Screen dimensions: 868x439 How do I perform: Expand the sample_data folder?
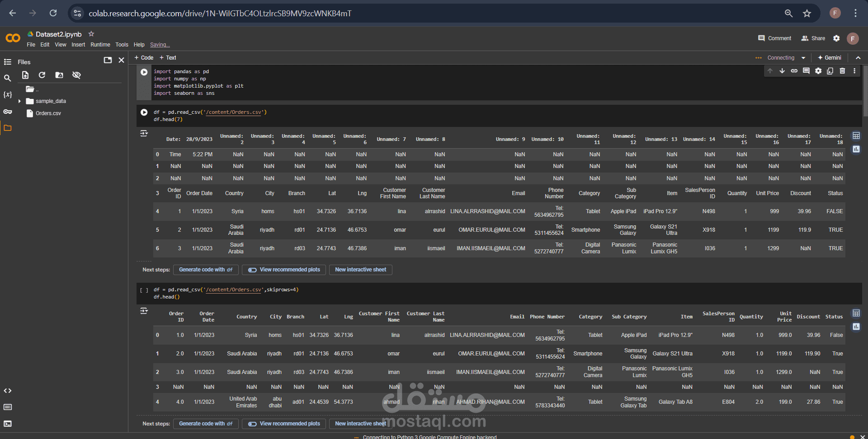pos(19,101)
